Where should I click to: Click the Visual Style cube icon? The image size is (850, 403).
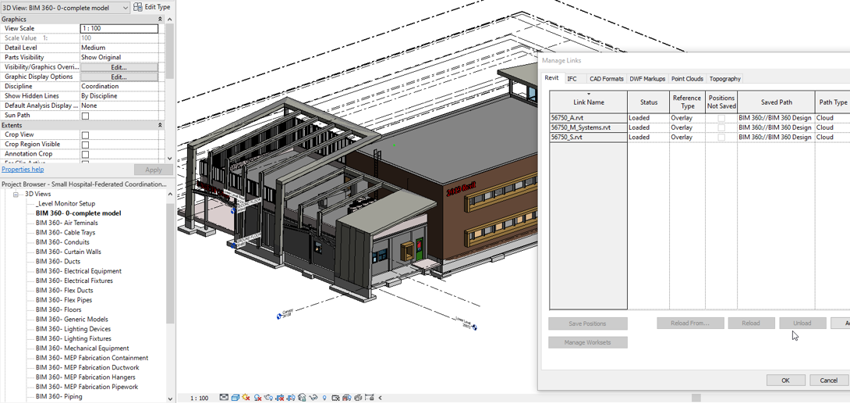[x=235, y=398]
